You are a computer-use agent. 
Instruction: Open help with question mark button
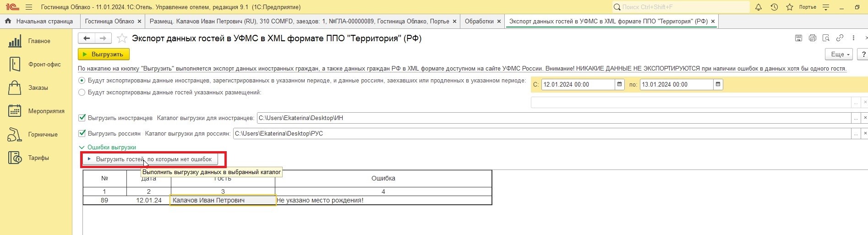[x=863, y=54]
